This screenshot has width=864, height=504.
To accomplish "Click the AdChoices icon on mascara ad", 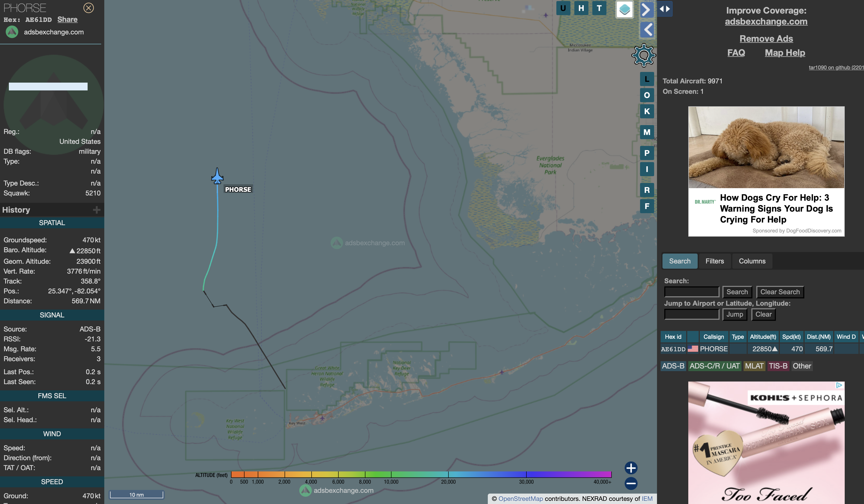I will pyautogui.click(x=839, y=385).
